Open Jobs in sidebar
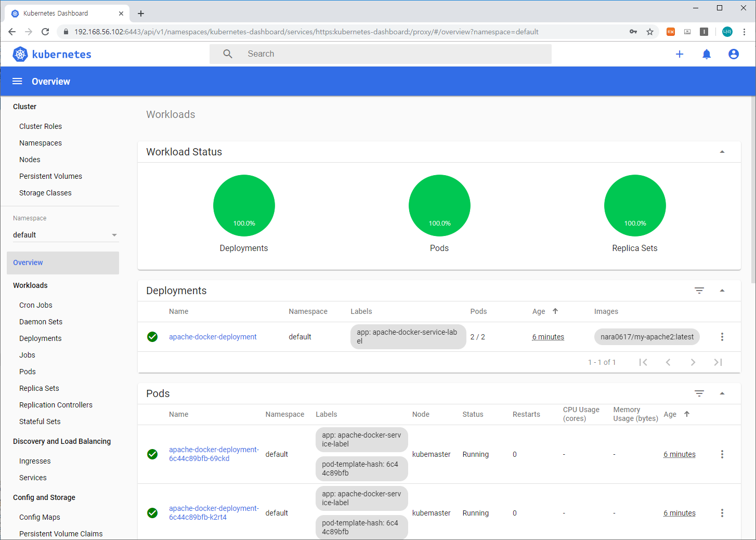The height and width of the screenshot is (540, 756). [x=27, y=355]
